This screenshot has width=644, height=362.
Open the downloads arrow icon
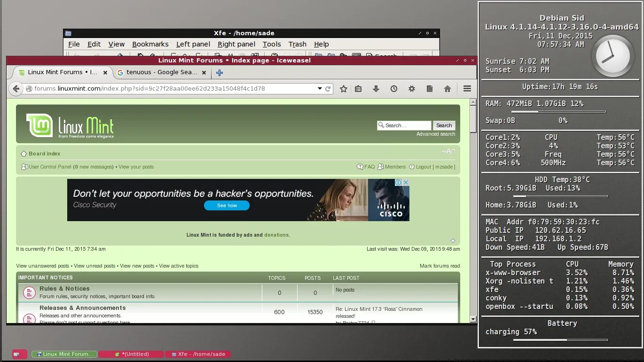(376, 89)
